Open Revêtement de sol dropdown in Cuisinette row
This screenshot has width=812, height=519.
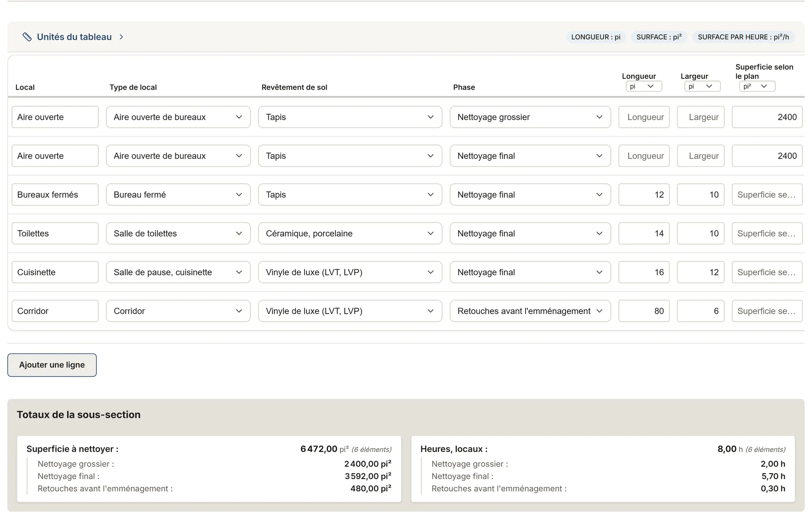(350, 272)
